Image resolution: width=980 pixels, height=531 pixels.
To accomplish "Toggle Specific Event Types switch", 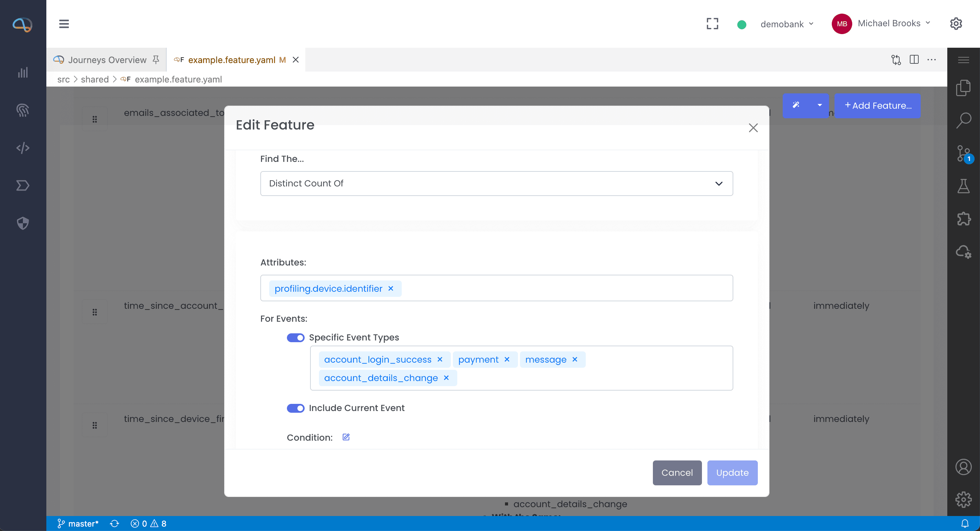I will tap(295, 338).
